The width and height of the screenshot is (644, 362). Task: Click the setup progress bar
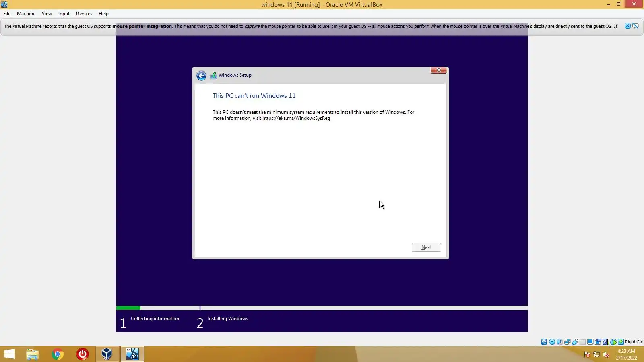coord(322,308)
